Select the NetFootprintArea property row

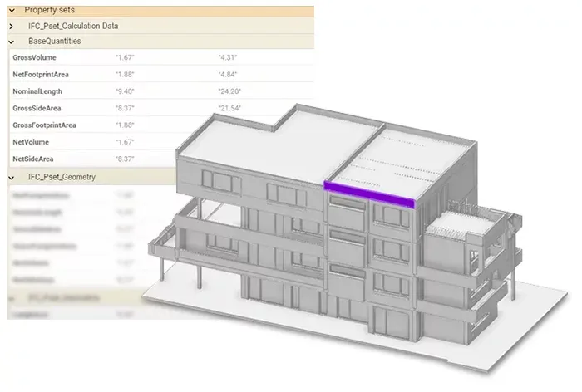(x=161, y=75)
